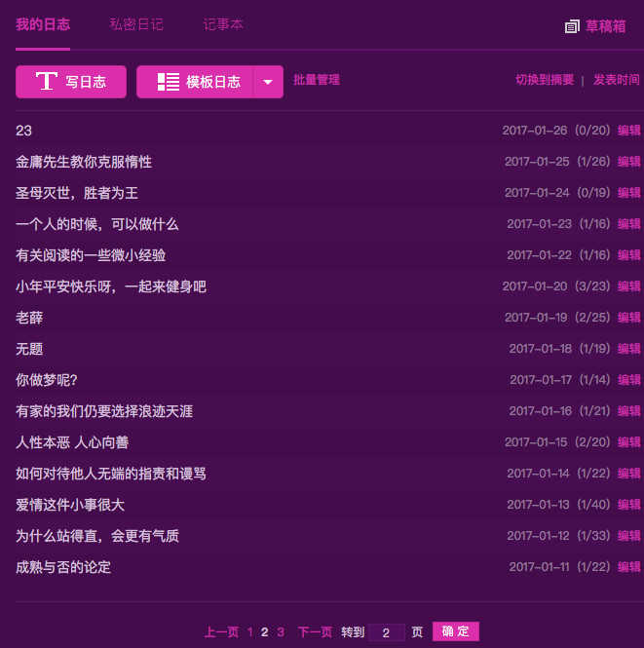Open journal entry 圣母灭世，胜者为王
The width and height of the screenshot is (644, 648).
[77, 193]
